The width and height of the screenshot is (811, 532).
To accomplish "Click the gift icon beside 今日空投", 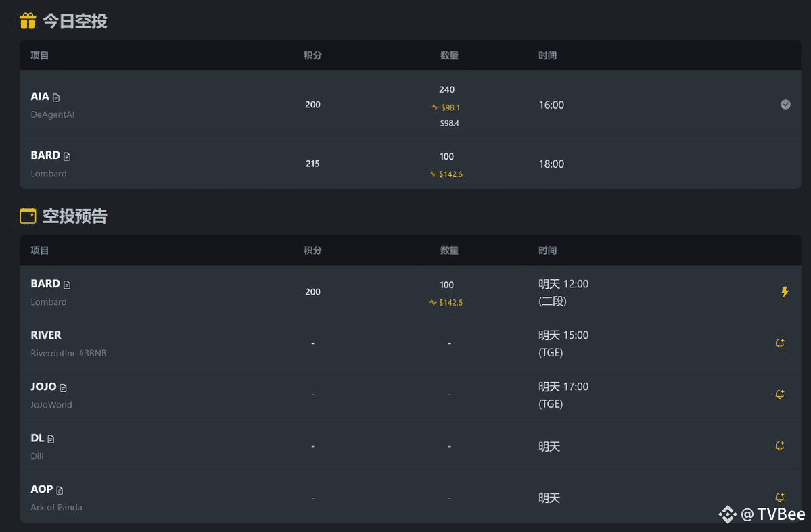I will click(28, 21).
